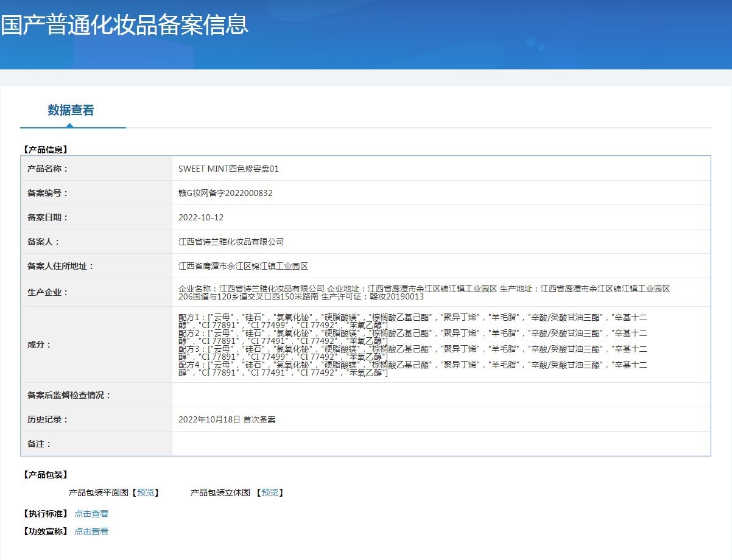Click the filing date 2022-10-12
This screenshot has width=732, height=560.
201,217
